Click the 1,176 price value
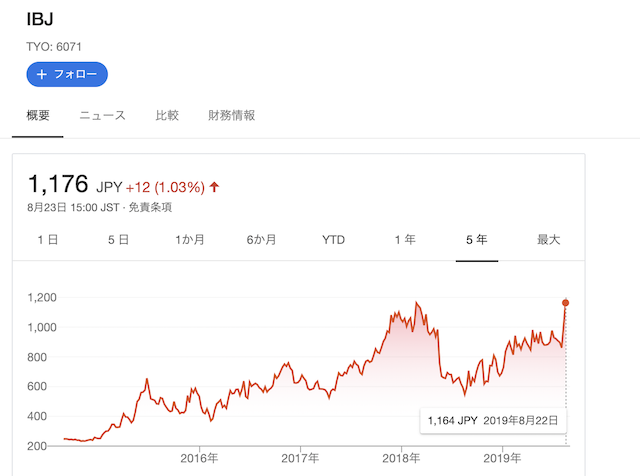The height and width of the screenshot is (476, 640). coord(58,184)
